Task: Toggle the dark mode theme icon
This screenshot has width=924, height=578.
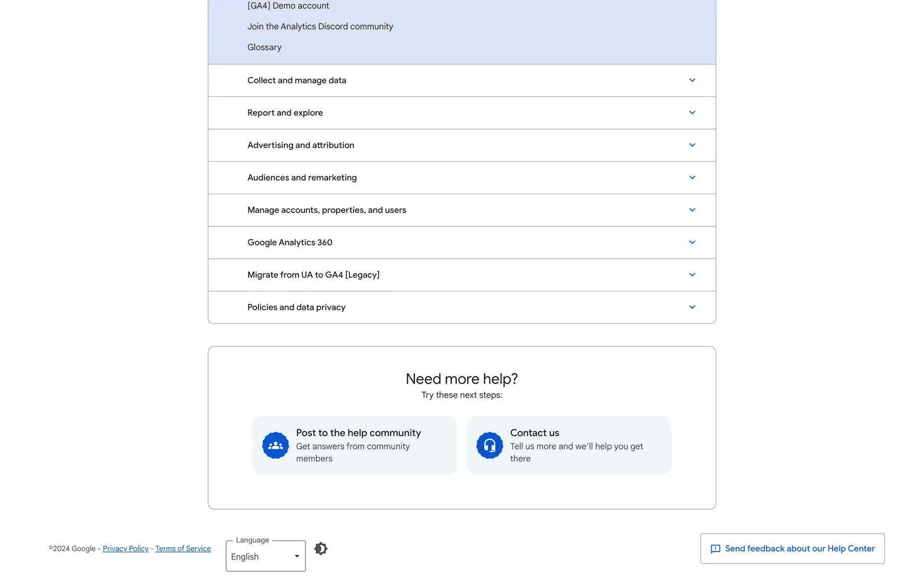Action: [x=321, y=549]
